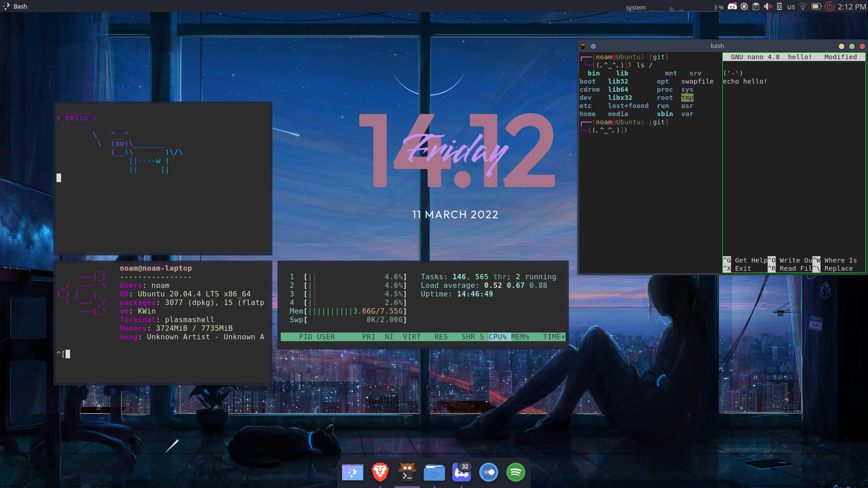Open Brave browser from the dock
868x488 pixels.
pos(380,473)
